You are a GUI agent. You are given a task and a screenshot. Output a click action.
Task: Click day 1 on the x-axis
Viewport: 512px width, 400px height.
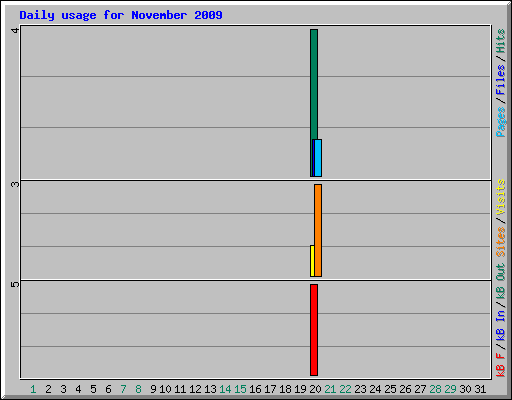pos(33,389)
